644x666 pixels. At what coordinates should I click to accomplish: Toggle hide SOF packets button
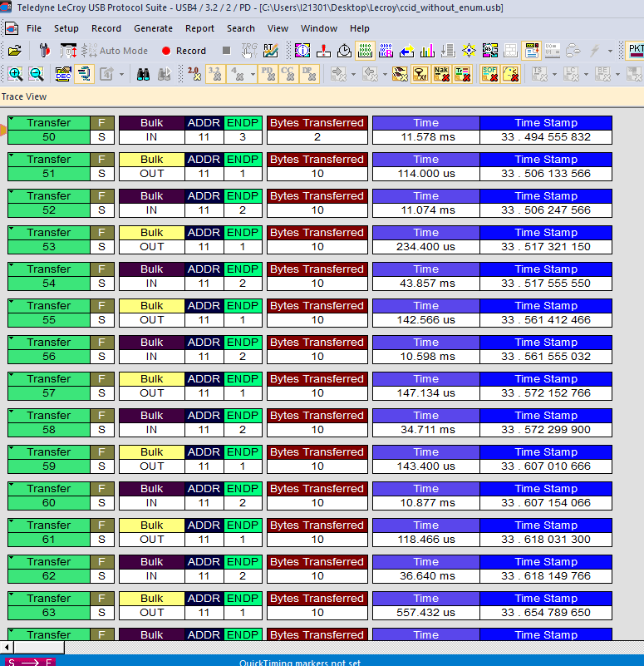tap(489, 74)
